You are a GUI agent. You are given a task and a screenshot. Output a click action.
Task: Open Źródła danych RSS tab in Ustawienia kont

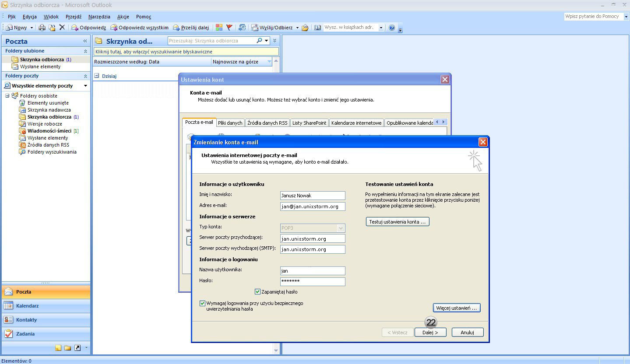click(267, 123)
